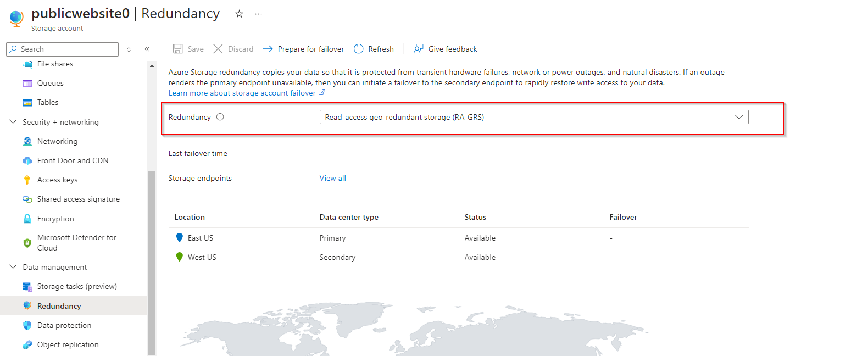868x356 pixels.
Task: Click the favorite star icon beside page title
Action: point(239,14)
